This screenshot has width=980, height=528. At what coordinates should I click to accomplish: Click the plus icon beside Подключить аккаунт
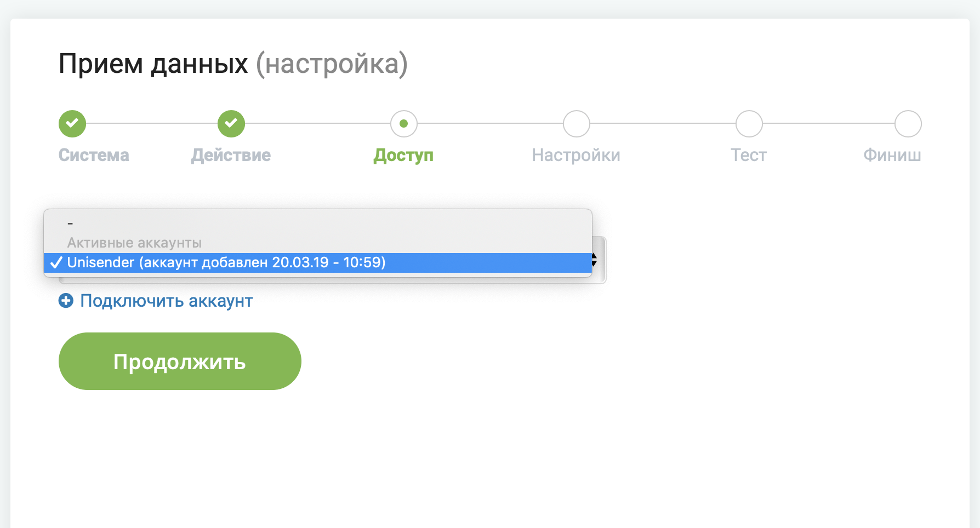(66, 301)
